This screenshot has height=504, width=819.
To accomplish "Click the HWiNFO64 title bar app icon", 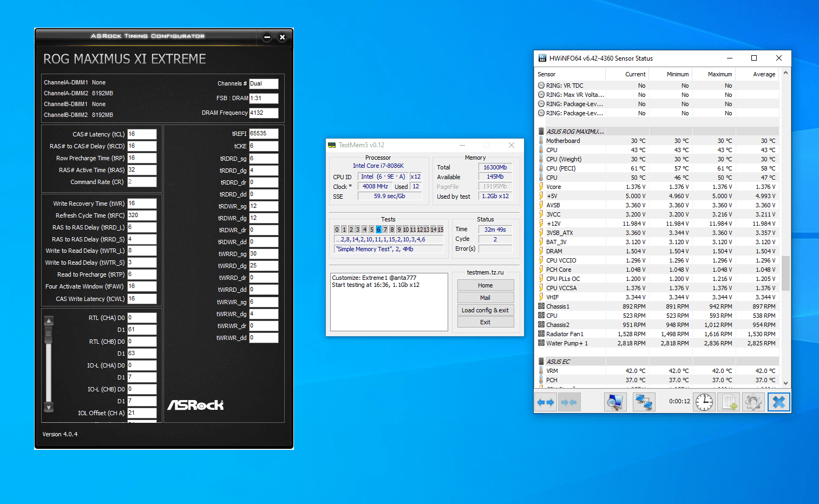I will [x=542, y=58].
